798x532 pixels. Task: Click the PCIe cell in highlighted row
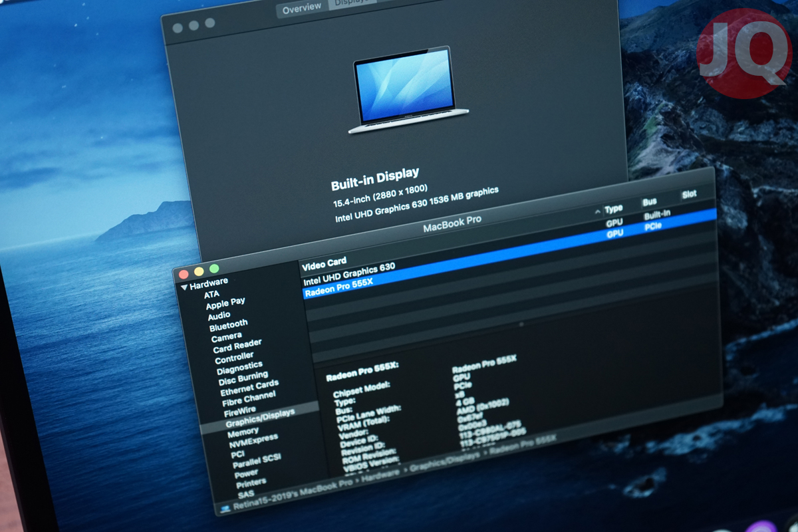coord(653,227)
